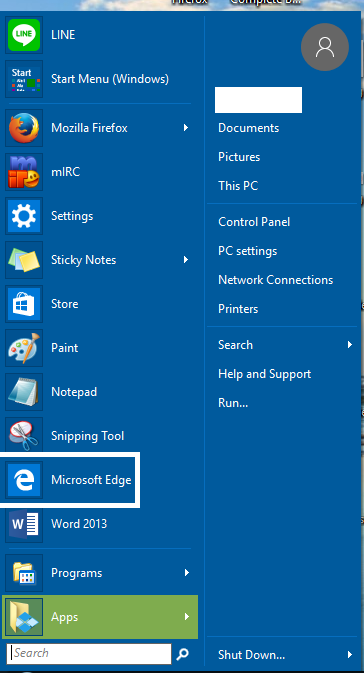The width and height of the screenshot is (364, 673).
Task: Open the Paint palette icon
Action: 24,348
